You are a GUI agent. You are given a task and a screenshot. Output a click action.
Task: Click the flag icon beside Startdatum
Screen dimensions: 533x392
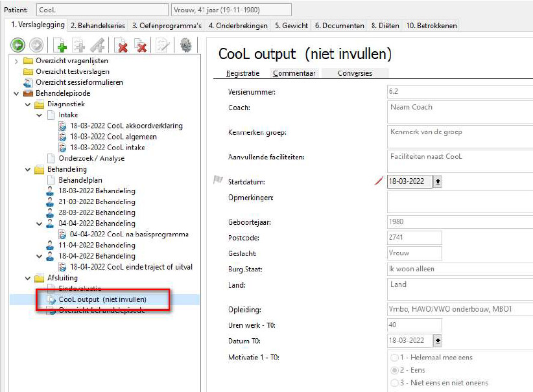pyautogui.click(x=218, y=179)
